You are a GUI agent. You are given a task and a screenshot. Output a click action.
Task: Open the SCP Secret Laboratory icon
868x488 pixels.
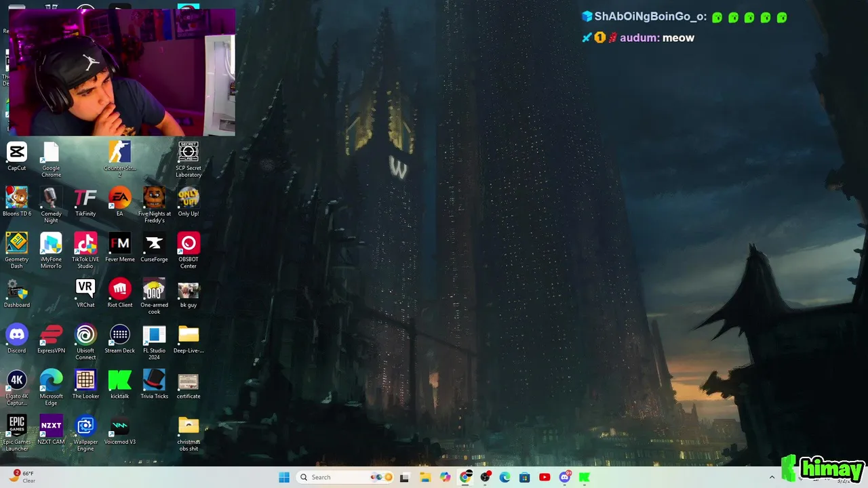189,160
